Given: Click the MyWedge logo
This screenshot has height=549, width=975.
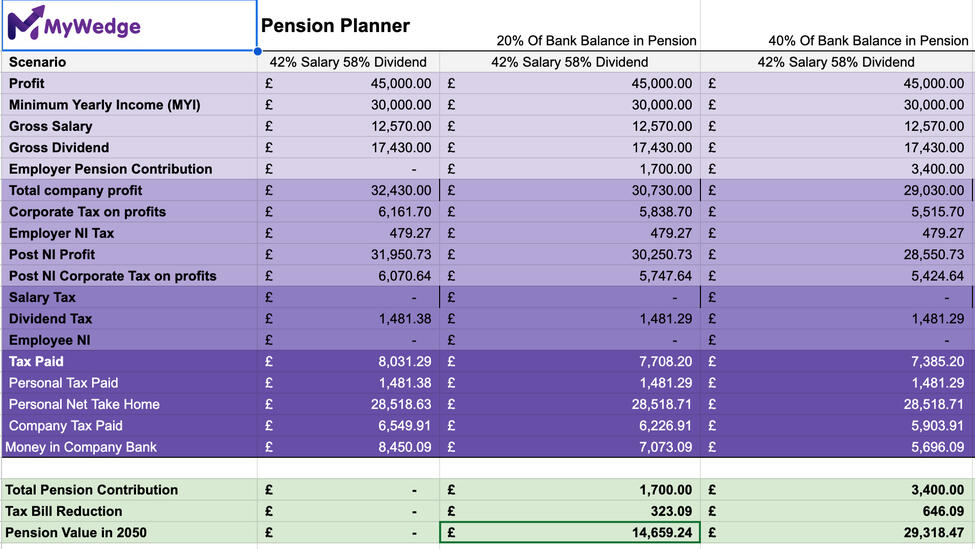Looking at the screenshot, I should (75, 26).
